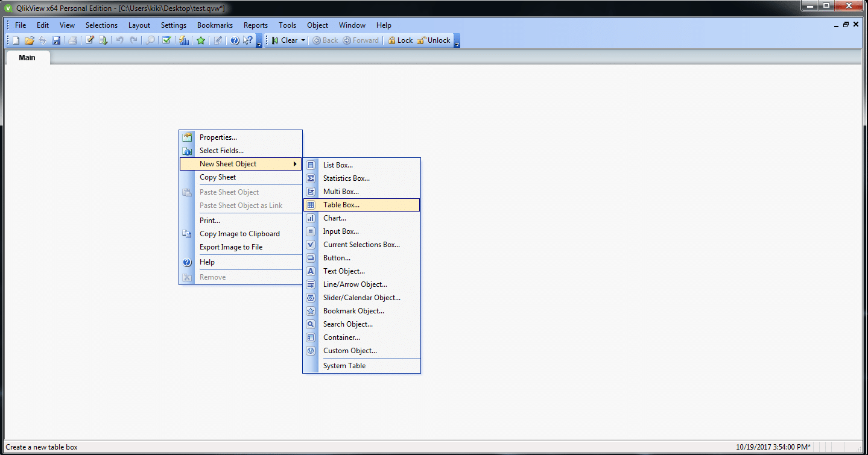This screenshot has height=455, width=868.
Task: Select Copy Sheet in the context menu
Action: 241,177
